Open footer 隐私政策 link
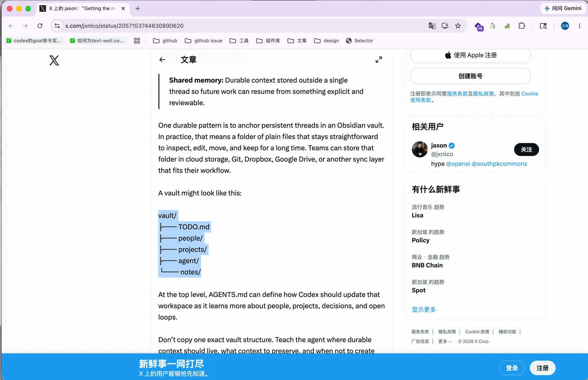 click(x=447, y=332)
